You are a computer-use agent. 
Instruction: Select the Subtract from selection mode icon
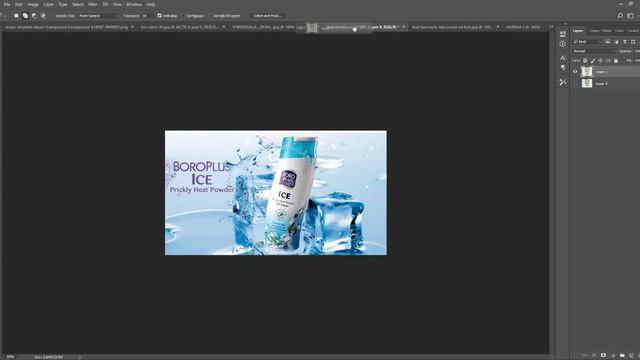coord(34,16)
